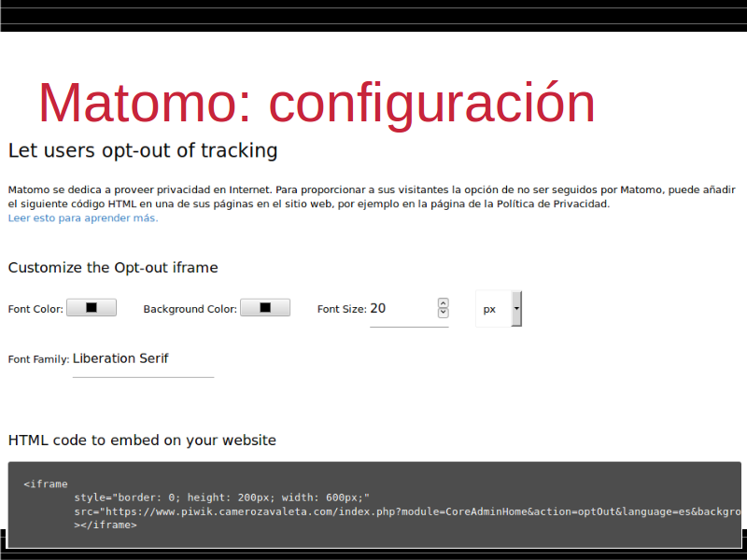The height and width of the screenshot is (560, 747).
Task: Click the 'Matomo: configuración' slide title
Action: [x=317, y=103]
